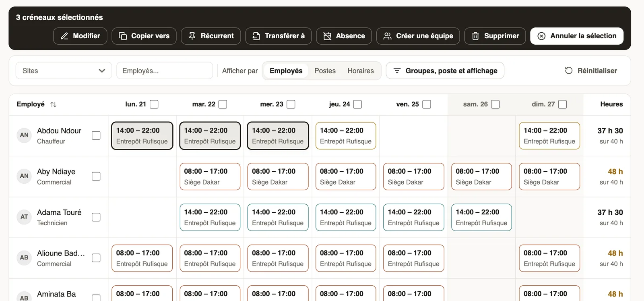The height and width of the screenshot is (301, 644).
Task: Click the Créer une équipe button
Action: click(418, 36)
